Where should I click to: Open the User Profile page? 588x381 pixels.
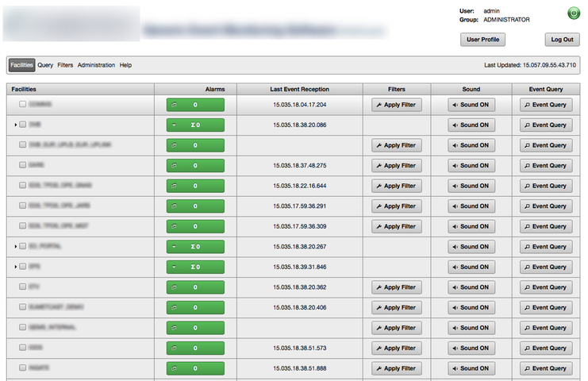482,39
